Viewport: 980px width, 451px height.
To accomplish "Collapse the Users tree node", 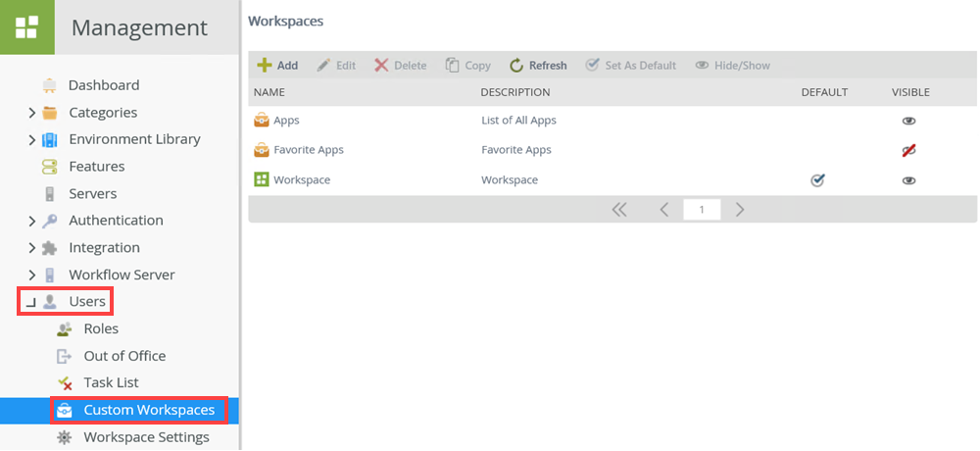I will [31, 302].
